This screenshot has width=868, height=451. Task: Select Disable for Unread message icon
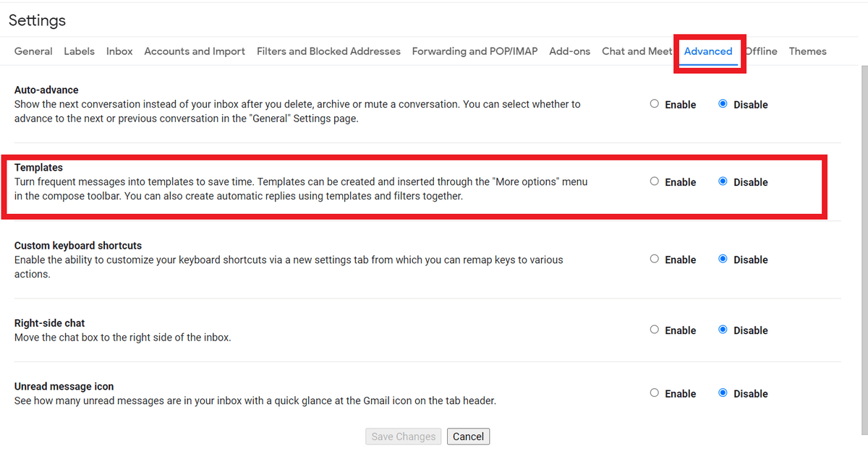pos(723,393)
